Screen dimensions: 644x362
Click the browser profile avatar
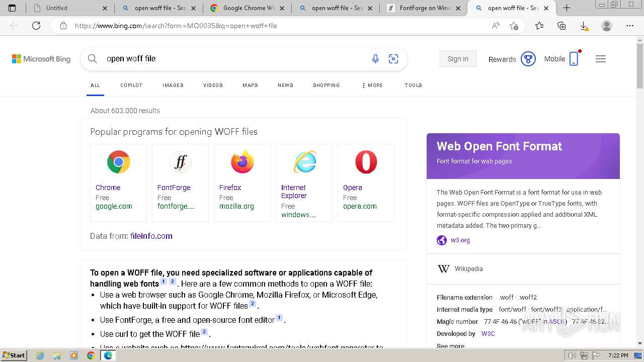607,26
